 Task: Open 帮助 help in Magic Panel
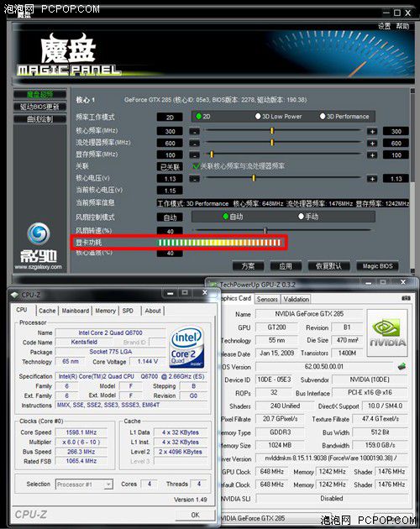[x=402, y=26]
